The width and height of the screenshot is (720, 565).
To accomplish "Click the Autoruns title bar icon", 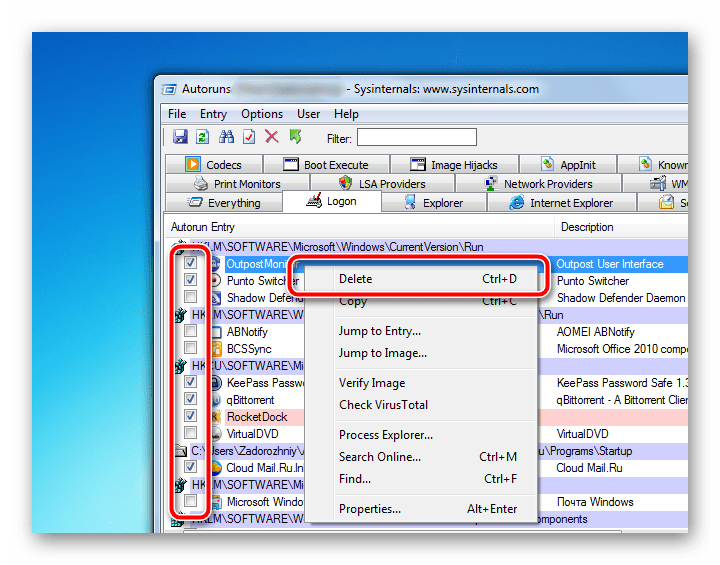I will [x=169, y=89].
